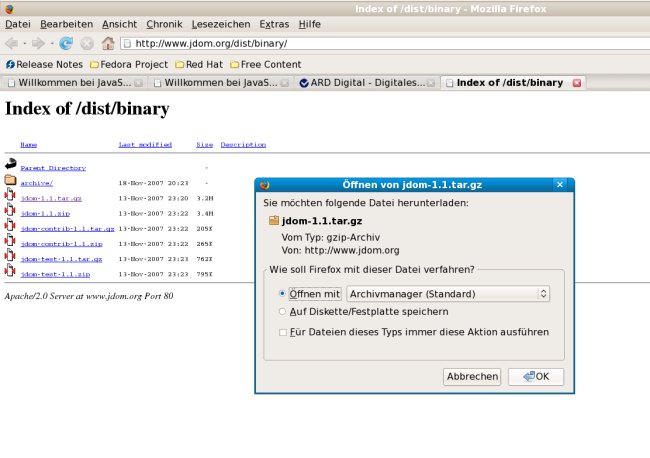Image resolution: width=650 pixels, height=458 pixels.
Task: Click the archive folder icon
Action: (10, 182)
